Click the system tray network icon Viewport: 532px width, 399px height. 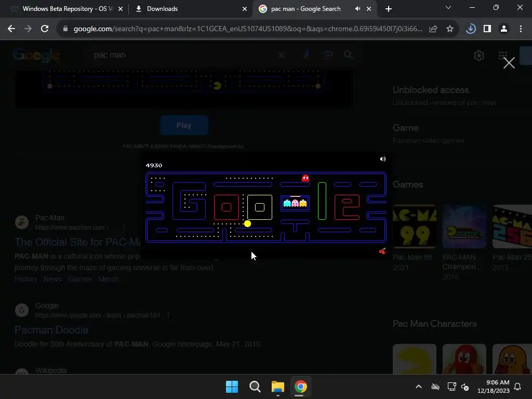tap(451, 387)
